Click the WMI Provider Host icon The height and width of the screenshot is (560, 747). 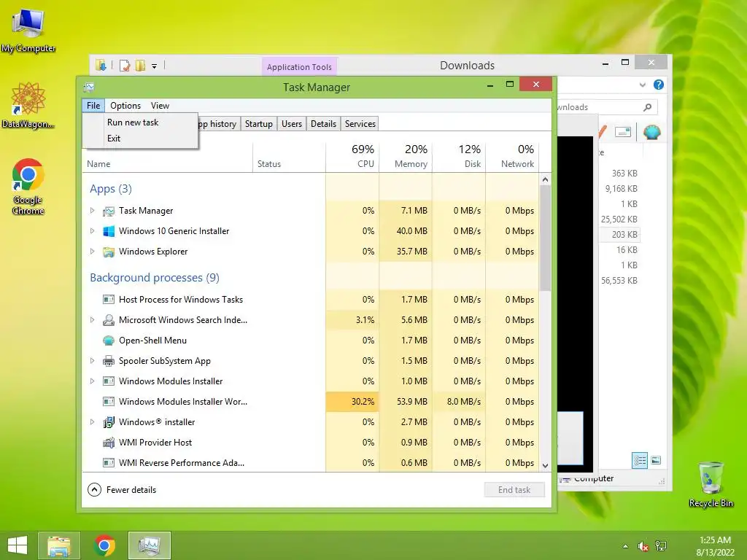[x=109, y=443]
